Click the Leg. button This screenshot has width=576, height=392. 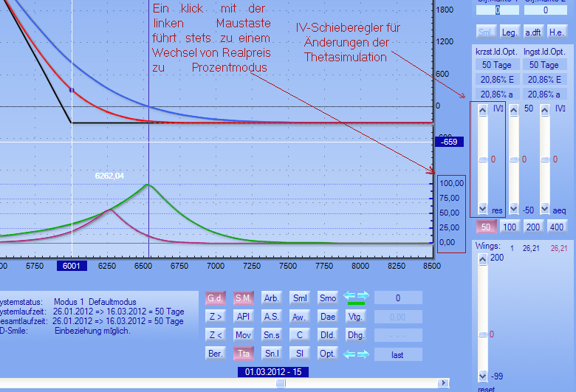(x=510, y=31)
